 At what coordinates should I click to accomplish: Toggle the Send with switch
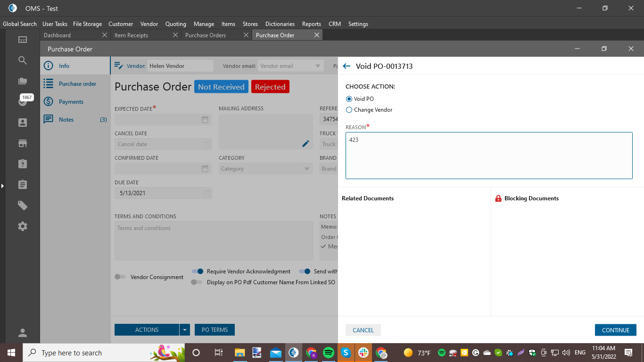(305, 271)
